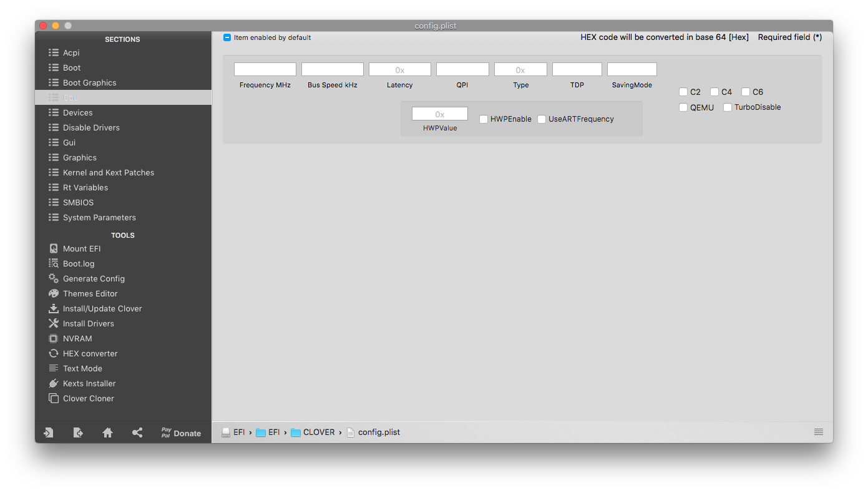Select the SMBIOS section

(x=123, y=202)
